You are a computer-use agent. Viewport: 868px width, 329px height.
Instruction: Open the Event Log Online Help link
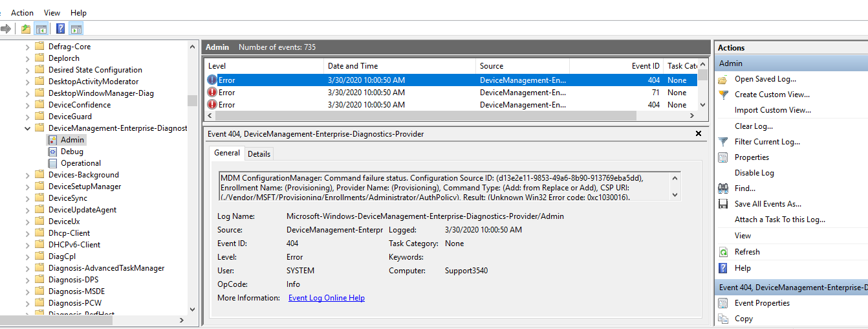tap(326, 298)
